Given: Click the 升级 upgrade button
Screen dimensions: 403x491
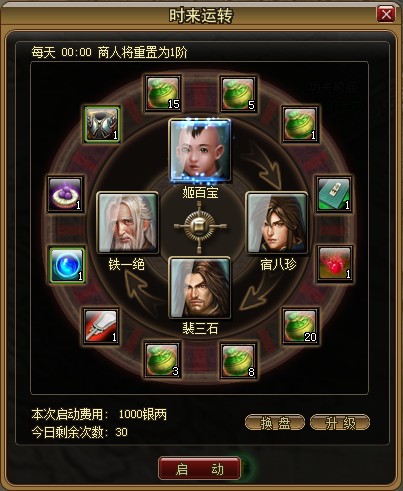Looking at the screenshot, I should (340, 423).
